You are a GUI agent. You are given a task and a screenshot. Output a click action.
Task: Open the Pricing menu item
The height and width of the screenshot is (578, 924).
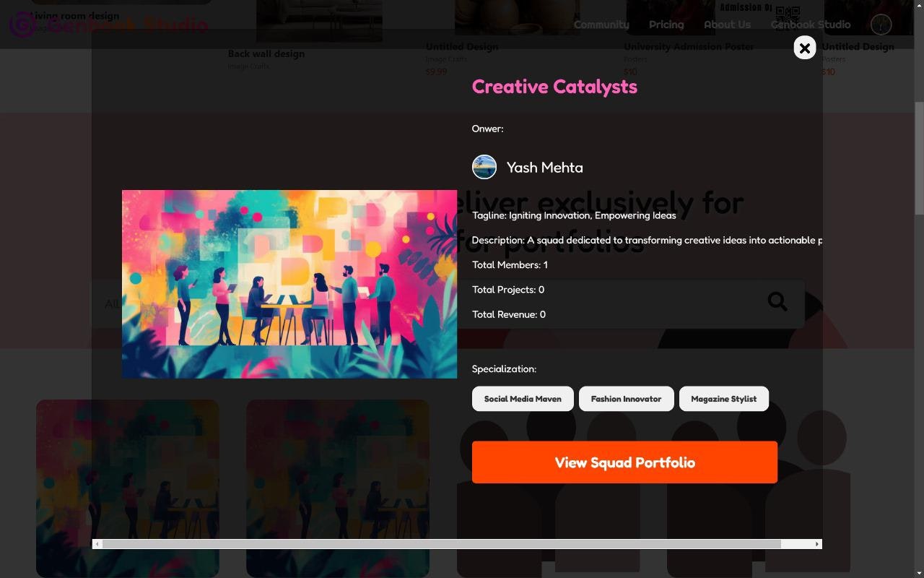click(x=666, y=25)
